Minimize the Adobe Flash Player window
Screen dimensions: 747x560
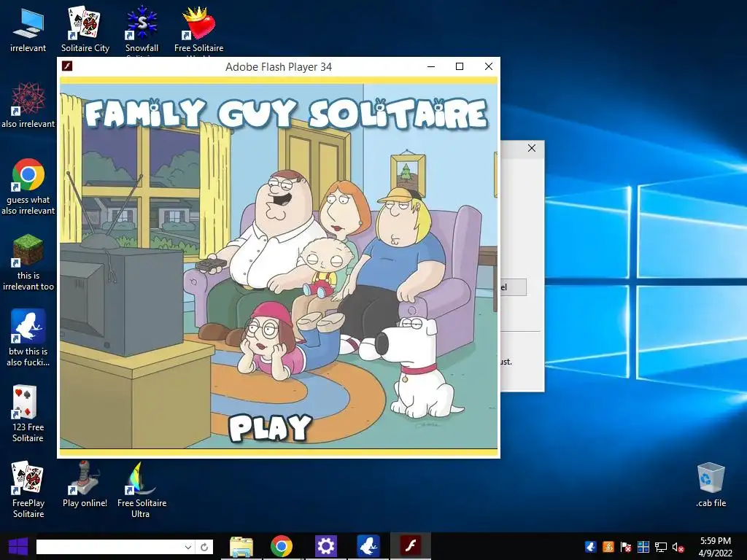(x=431, y=66)
